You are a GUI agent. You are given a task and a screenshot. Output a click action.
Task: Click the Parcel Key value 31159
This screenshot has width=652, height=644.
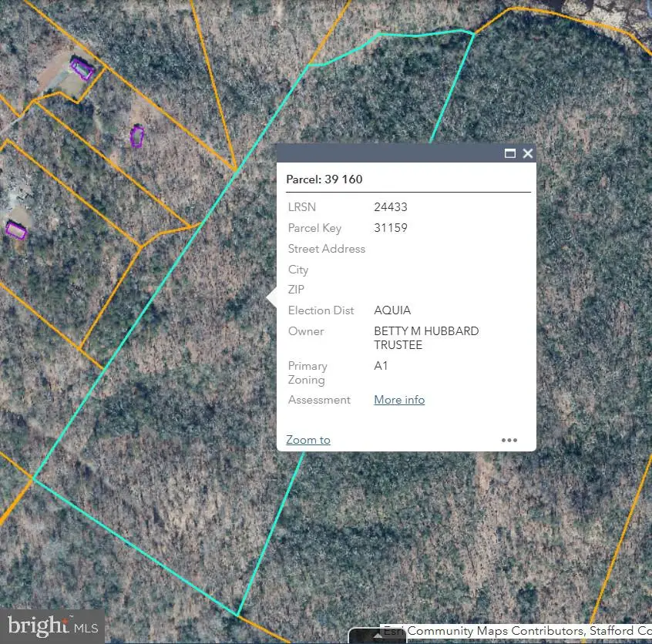pos(391,228)
